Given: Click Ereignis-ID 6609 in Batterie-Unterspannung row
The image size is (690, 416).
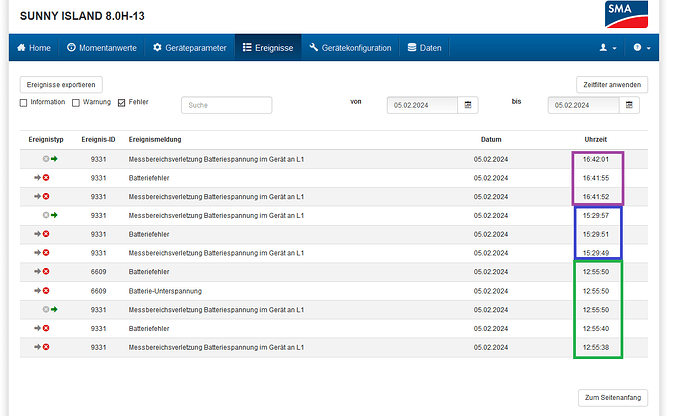Looking at the screenshot, I should pos(99,291).
